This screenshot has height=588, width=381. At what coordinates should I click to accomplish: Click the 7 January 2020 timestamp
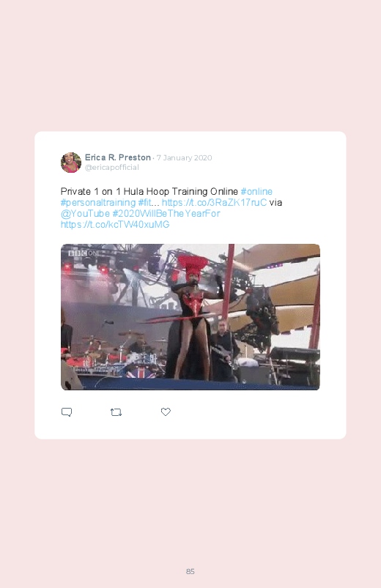(x=185, y=158)
